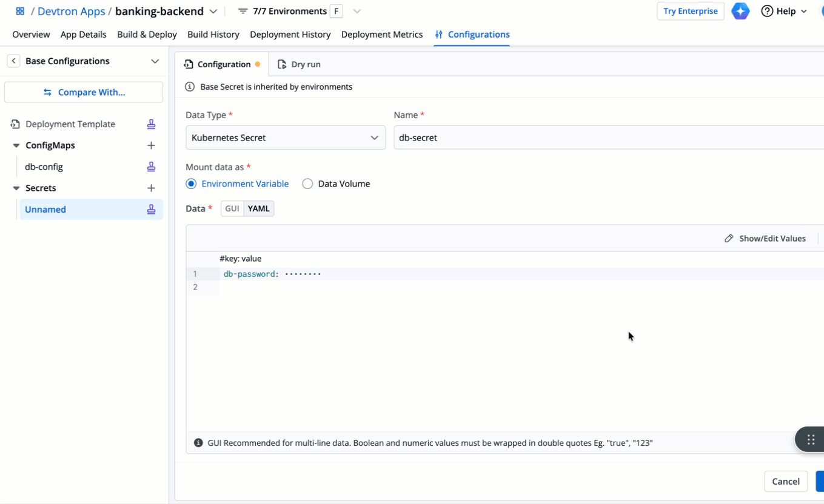
Task: Click the floating drag handle widget
Action: coord(810,440)
